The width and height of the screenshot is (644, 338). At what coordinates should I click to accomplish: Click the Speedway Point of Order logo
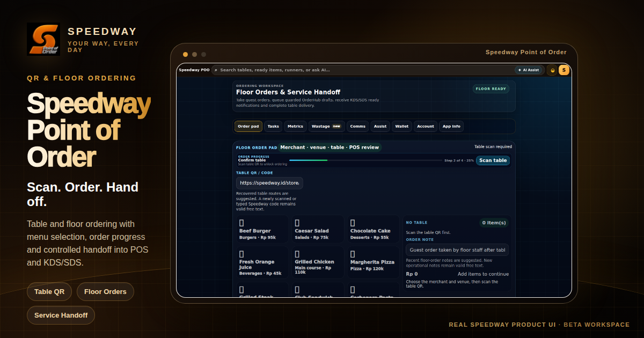[43, 39]
